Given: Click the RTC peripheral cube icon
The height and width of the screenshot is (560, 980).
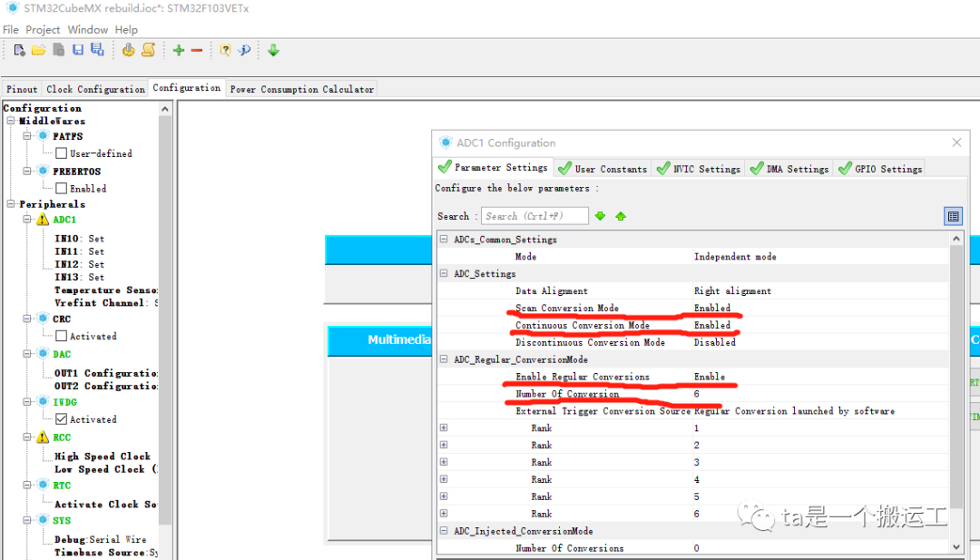Looking at the screenshot, I should [x=44, y=485].
